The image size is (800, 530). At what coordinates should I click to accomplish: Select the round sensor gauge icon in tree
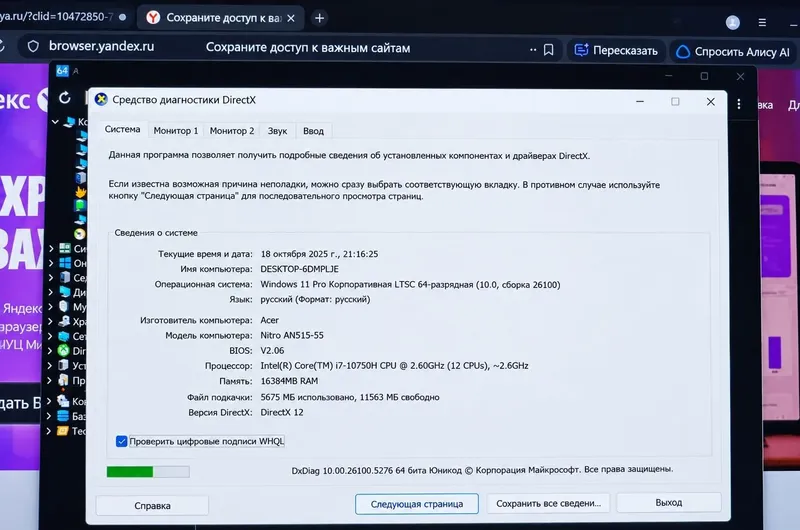click(x=80, y=234)
